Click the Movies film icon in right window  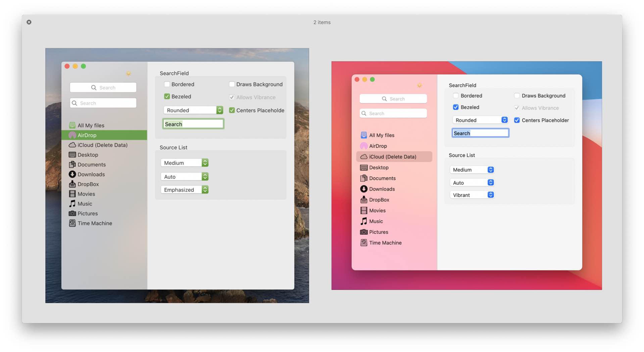tap(364, 210)
